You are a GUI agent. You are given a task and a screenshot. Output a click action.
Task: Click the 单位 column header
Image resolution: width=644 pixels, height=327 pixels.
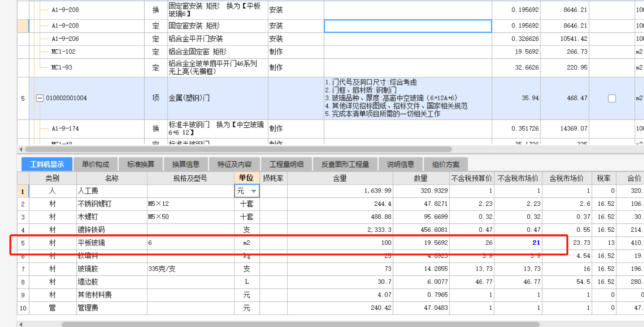pos(246,178)
